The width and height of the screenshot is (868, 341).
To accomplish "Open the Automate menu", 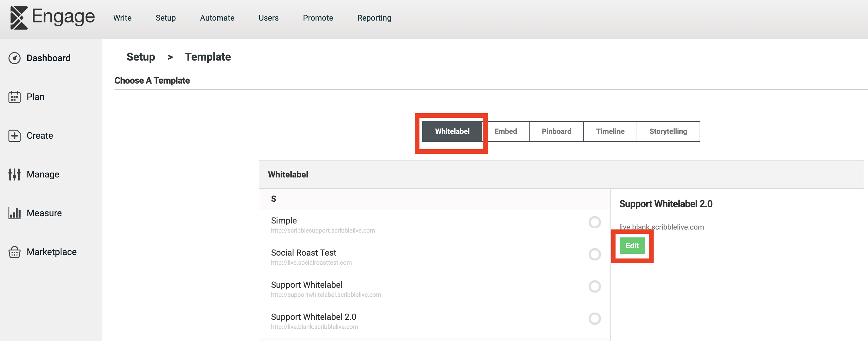I will (217, 18).
